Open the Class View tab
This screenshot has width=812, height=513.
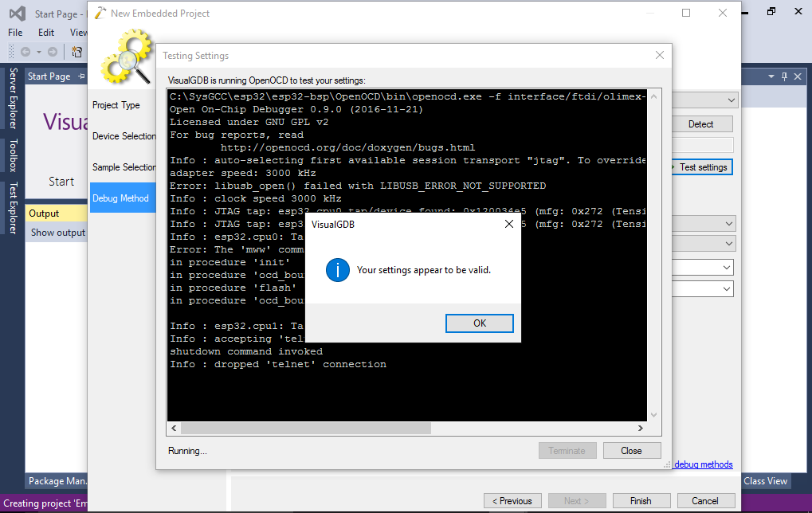coord(766,481)
